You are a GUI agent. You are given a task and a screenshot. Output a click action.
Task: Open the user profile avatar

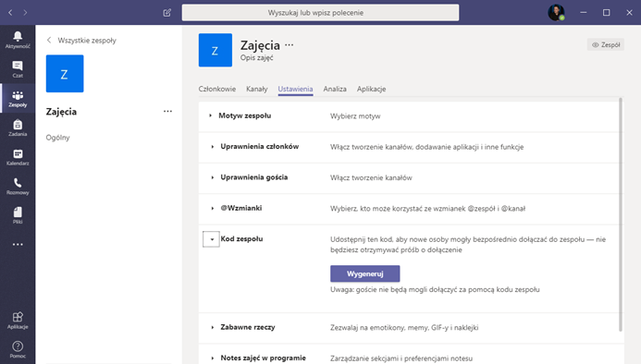coord(556,13)
